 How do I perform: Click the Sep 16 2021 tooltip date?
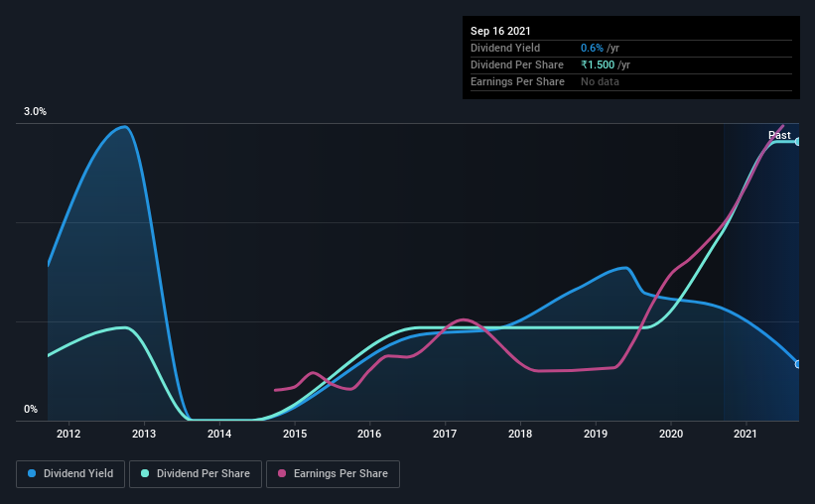pyautogui.click(x=500, y=31)
